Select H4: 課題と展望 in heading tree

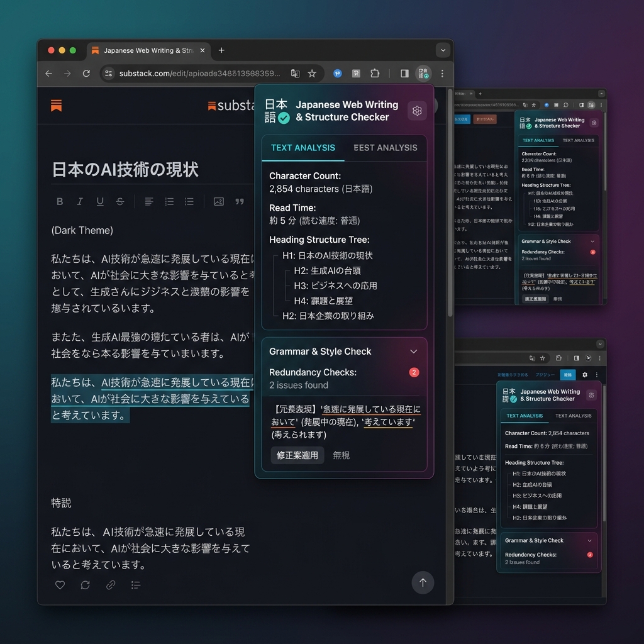click(323, 301)
